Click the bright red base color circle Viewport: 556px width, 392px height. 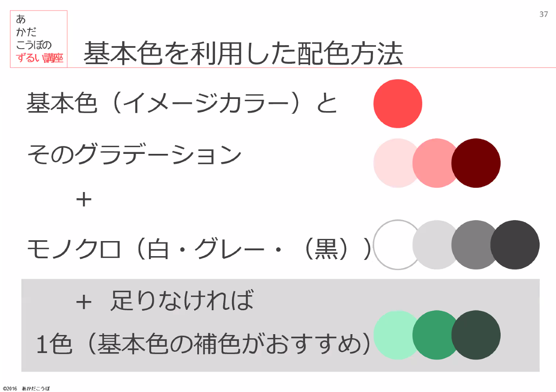398,104
